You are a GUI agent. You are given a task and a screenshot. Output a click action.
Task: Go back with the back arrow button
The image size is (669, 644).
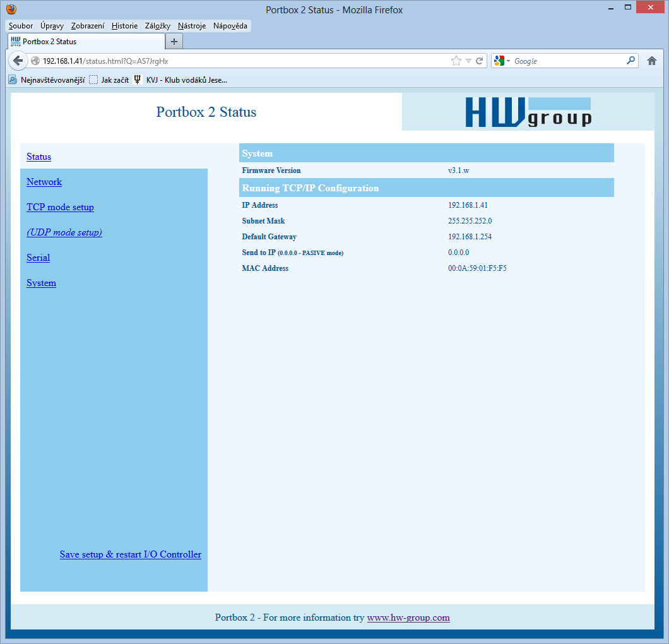point(18,61)
